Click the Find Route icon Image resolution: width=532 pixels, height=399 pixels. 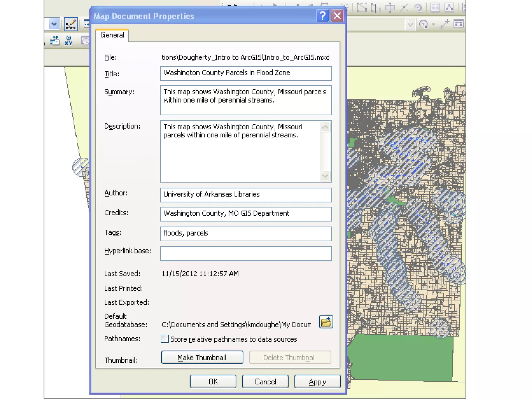click(55, 41)
